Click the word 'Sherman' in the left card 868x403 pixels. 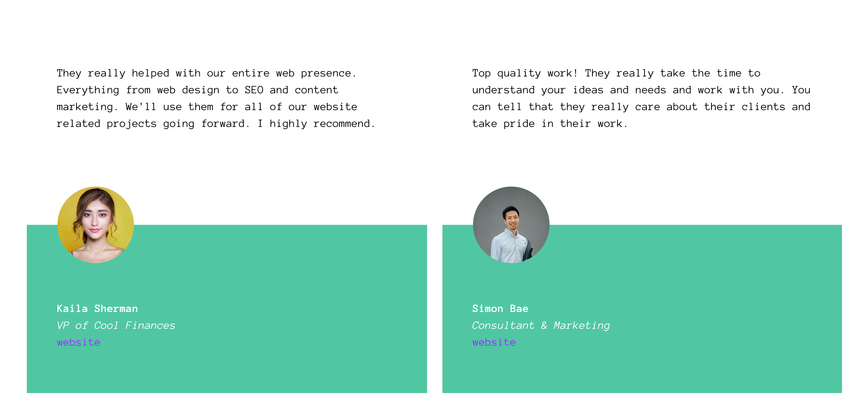[x=116, y=309]
